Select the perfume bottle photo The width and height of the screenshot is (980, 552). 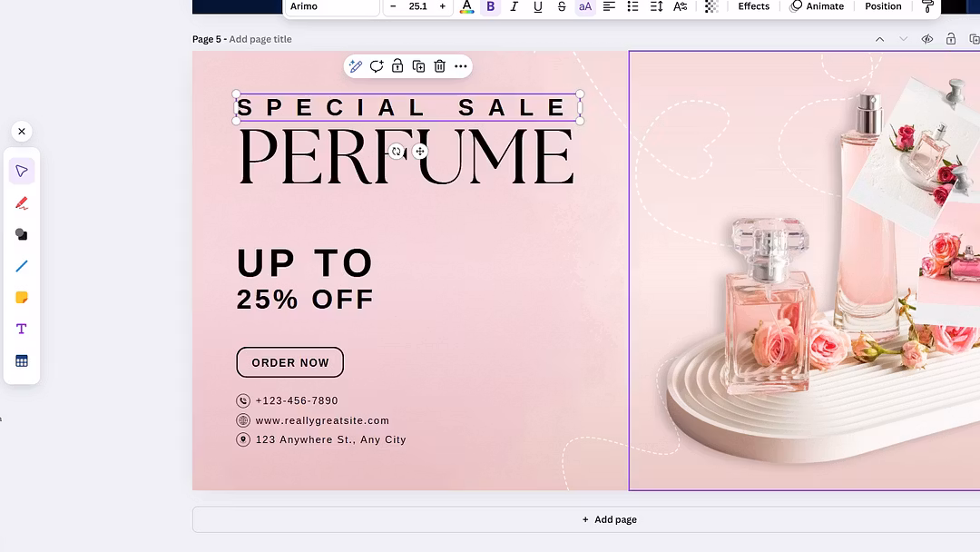point(804,271)
